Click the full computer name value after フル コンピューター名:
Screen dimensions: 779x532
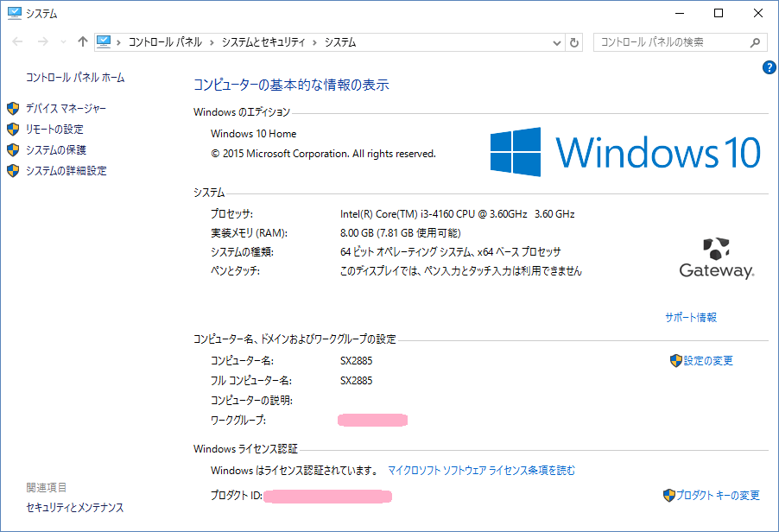(x=356, y=381)
